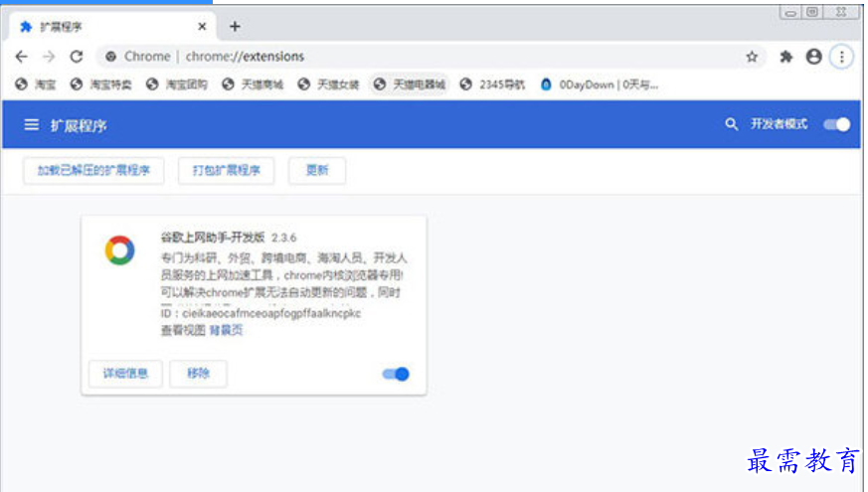This screenshot has height=492, width=868.
Task: Open 详细信息 for the extension
Action: 125,374
